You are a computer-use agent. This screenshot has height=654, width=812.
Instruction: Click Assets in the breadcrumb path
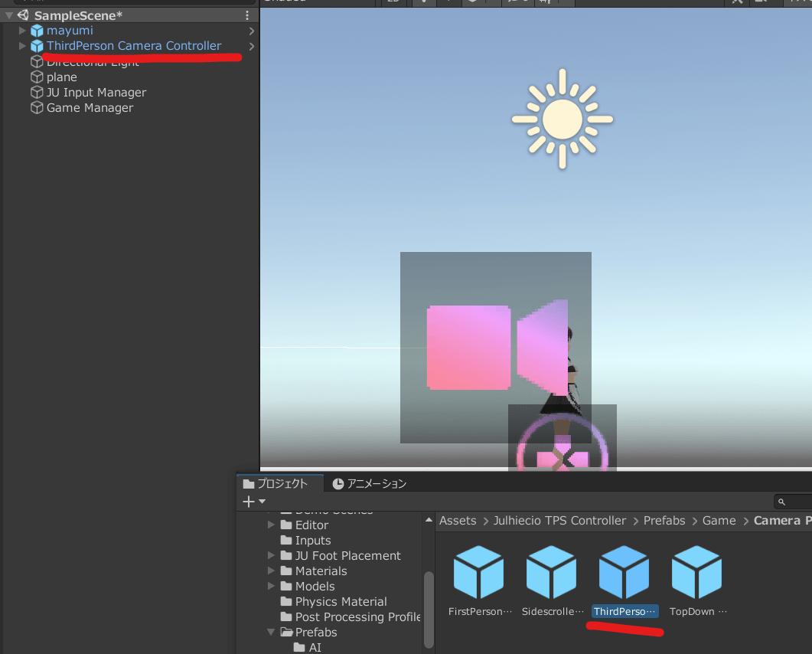pos(458,520)
